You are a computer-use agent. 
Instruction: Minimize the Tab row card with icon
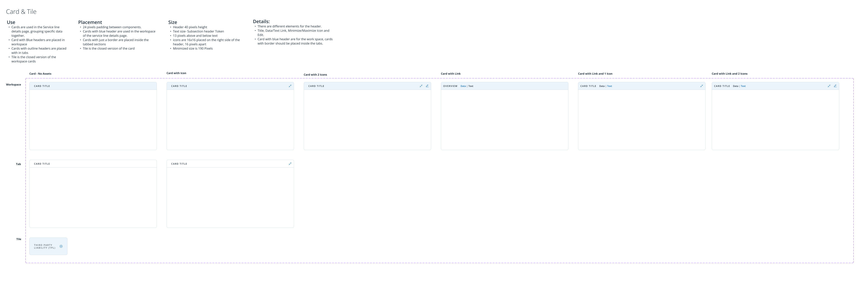[290, 164]
